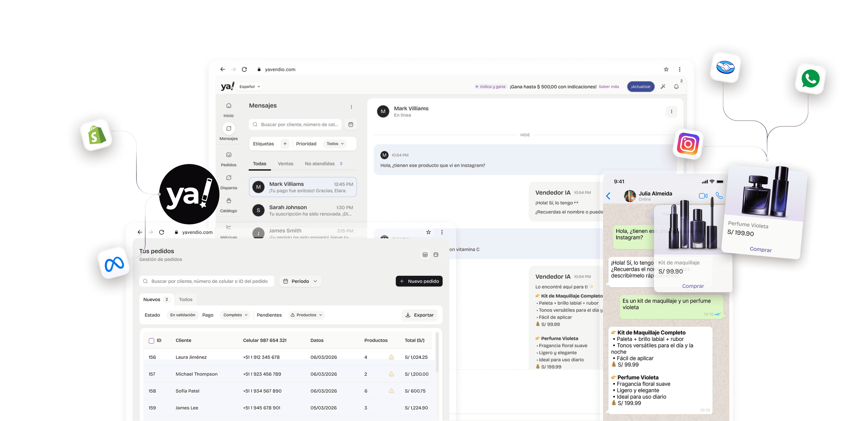Click the orders table vertical scrollbar

click(437, 352)
